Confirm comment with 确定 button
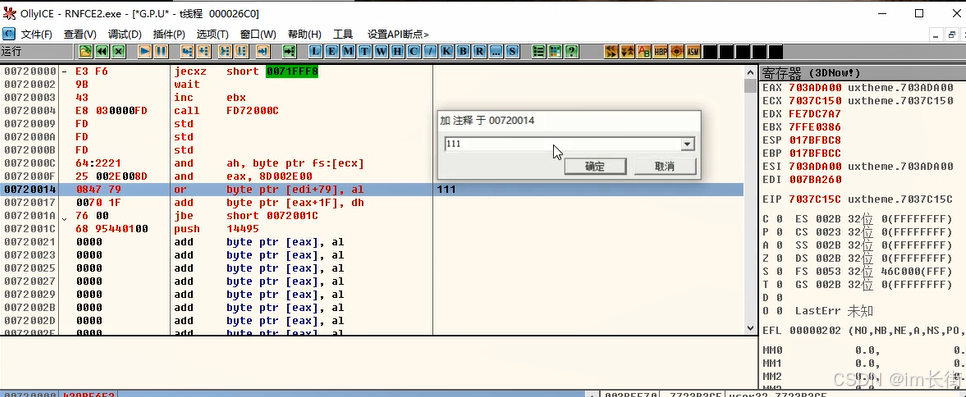Image resolution: width=966 pixels, height=397 pixels. pos(595,166)
